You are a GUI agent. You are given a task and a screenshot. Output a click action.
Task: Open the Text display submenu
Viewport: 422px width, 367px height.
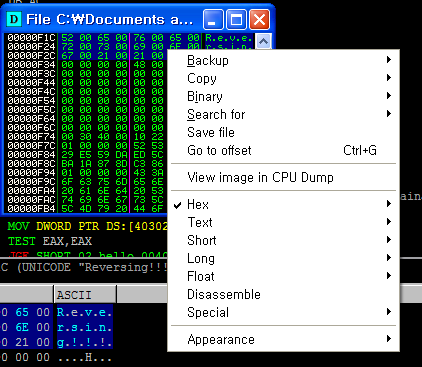tap(283, 222)
